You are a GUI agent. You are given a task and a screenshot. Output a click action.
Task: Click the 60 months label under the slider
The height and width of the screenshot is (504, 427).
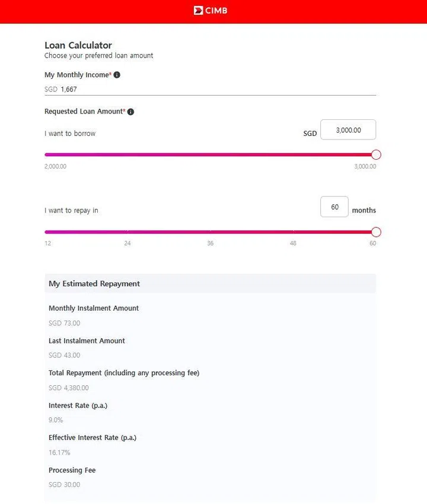pyautogui.click(x=372, y=243)
